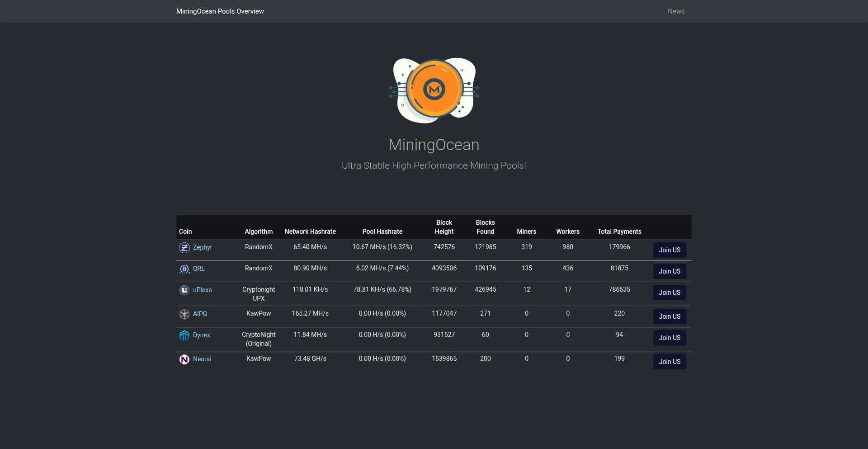
Task: Click Zephyr miners count 319
Action: [527, 247]
